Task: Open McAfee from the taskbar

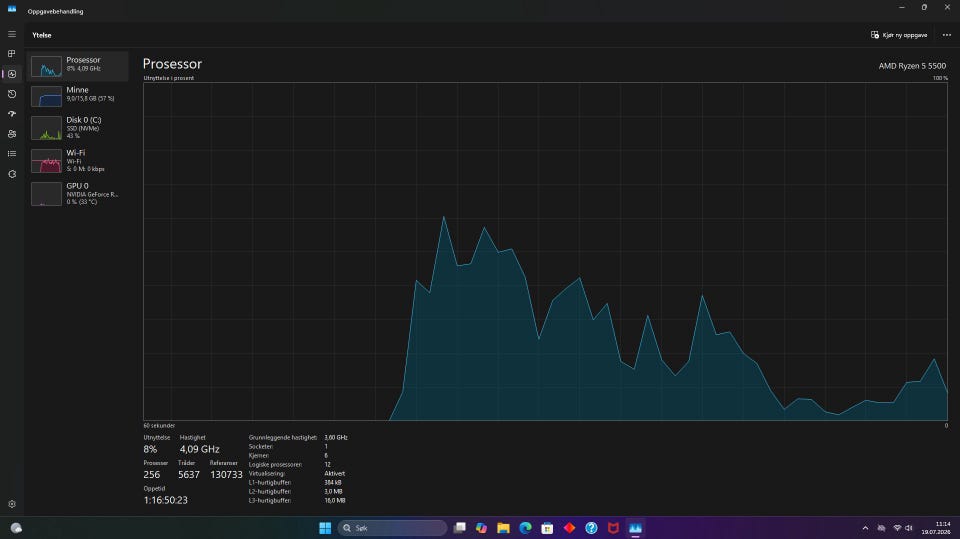Action: pyautogui.click(x=613, y=528)
